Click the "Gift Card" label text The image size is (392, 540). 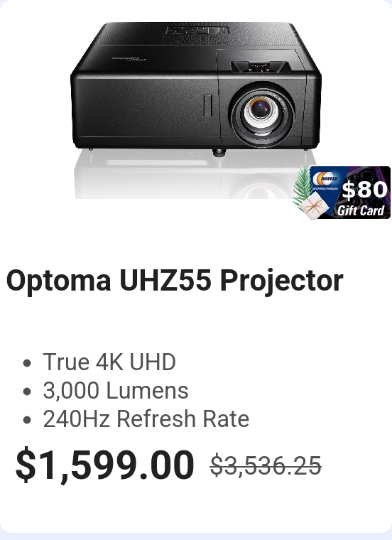pos(361,210)
